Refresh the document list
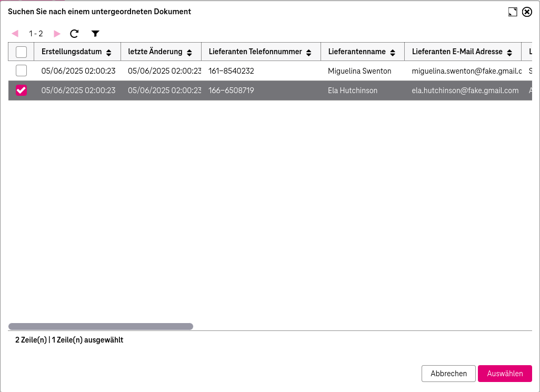540x392 pixels. coord(74,33)
